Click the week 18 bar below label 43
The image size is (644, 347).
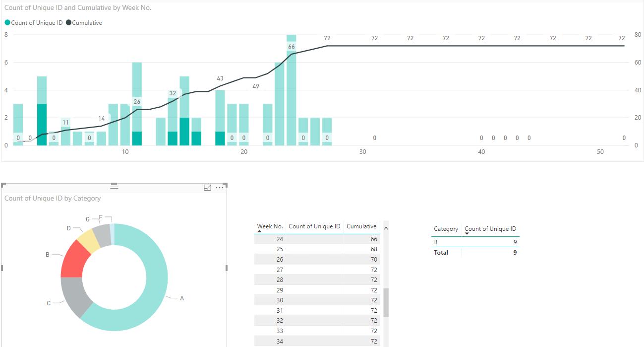coord(220,118)
